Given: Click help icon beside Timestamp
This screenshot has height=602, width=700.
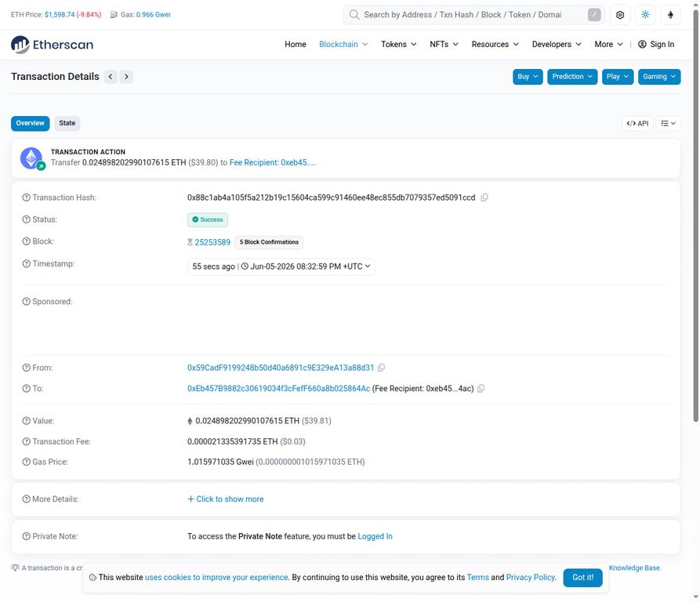Looking at the screenshot, I should point(27,263).
